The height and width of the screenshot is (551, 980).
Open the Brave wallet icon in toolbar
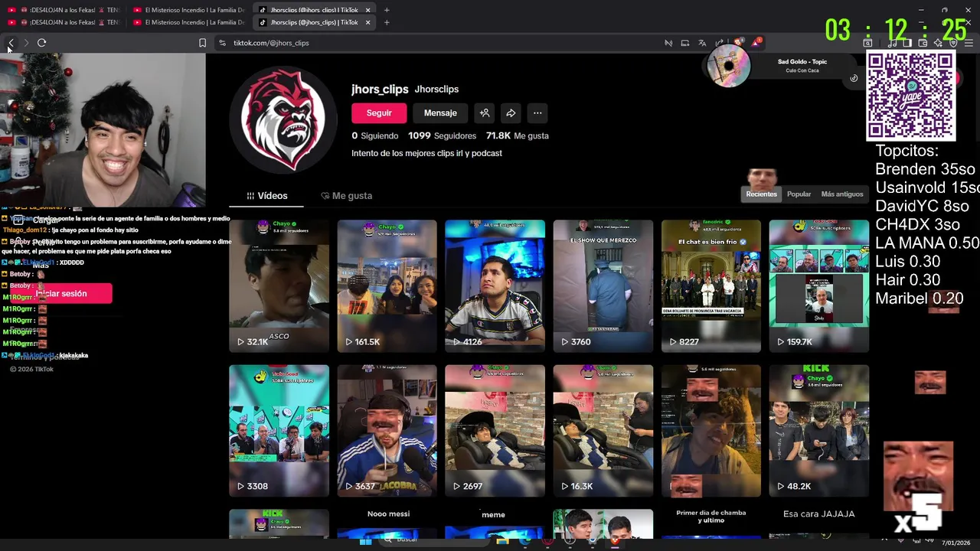click(923, 43)
